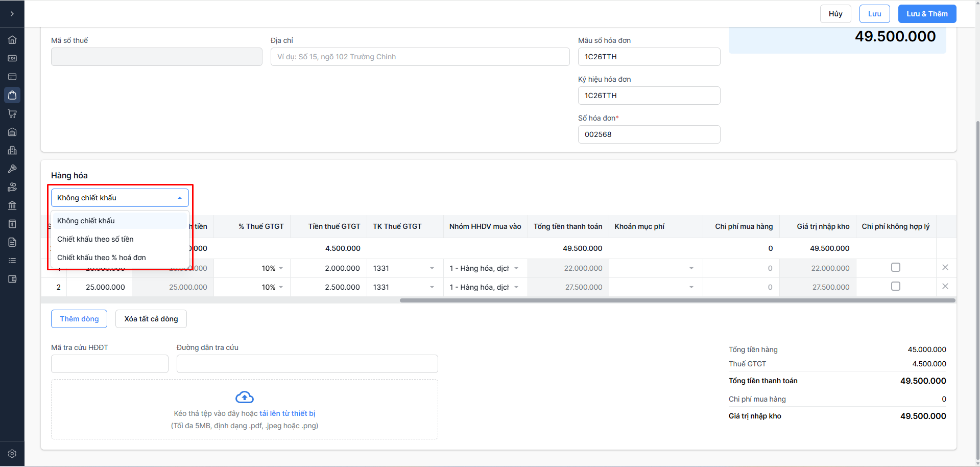Click the cloud upload icon
The image size is (980, 467).
245,398
